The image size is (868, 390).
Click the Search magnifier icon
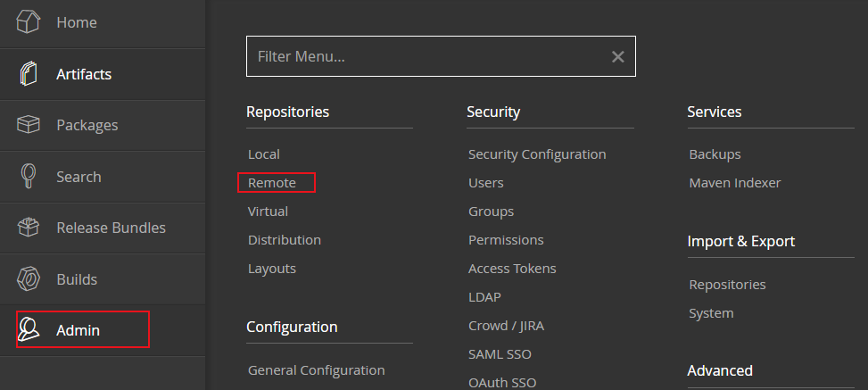pos(27,176)
